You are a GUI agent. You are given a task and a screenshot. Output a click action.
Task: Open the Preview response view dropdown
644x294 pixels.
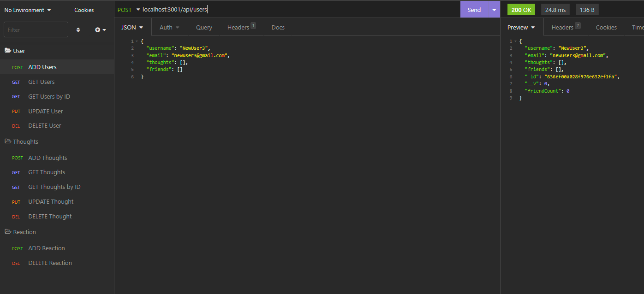coord(520,27)
